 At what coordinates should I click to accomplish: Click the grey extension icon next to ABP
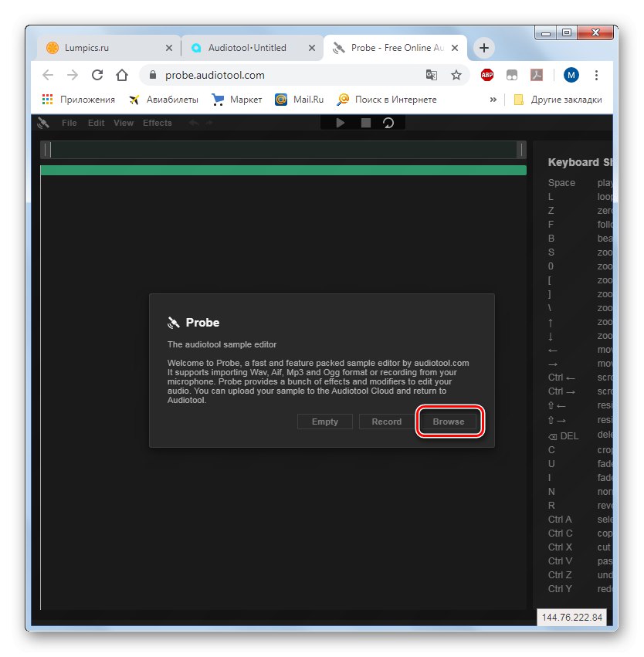(x=512, y=75)
